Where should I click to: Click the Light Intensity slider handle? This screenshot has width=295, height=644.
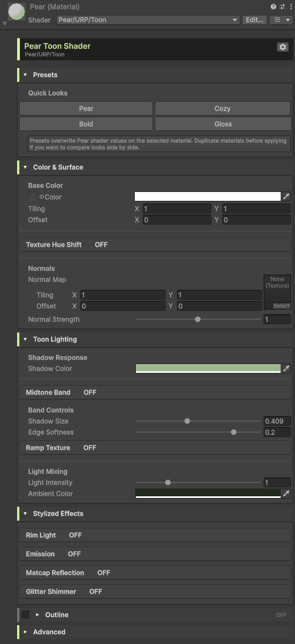click(x=168, y=482)
